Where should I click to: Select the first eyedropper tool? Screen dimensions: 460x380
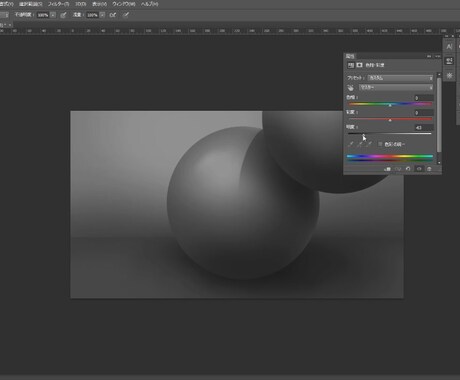[351, 144]
